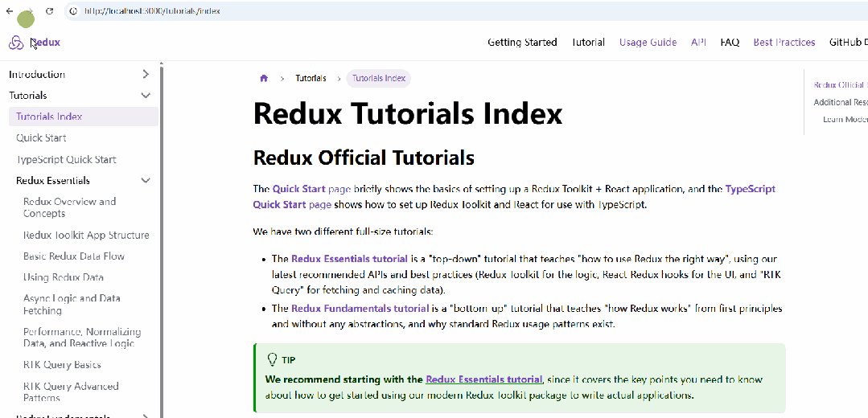Open Best Practices in navbar
The width and height of the screenshot is (868, 418).
tap(784, 43)
